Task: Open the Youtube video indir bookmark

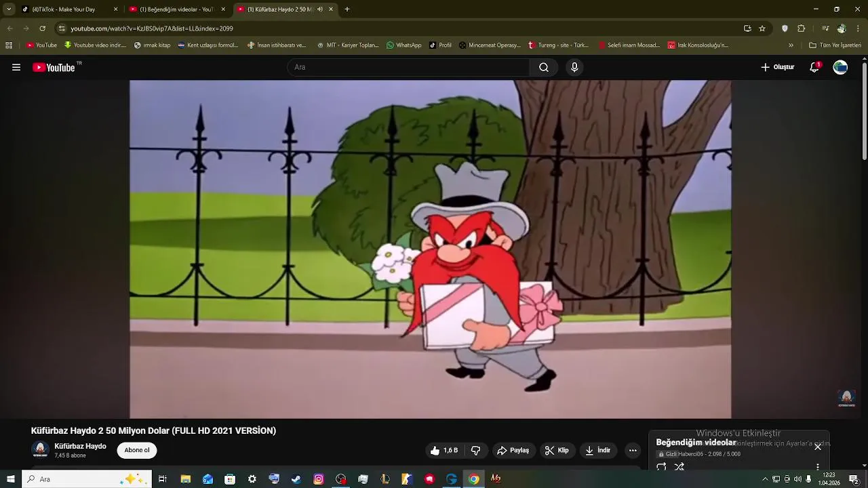Action: 96,45
